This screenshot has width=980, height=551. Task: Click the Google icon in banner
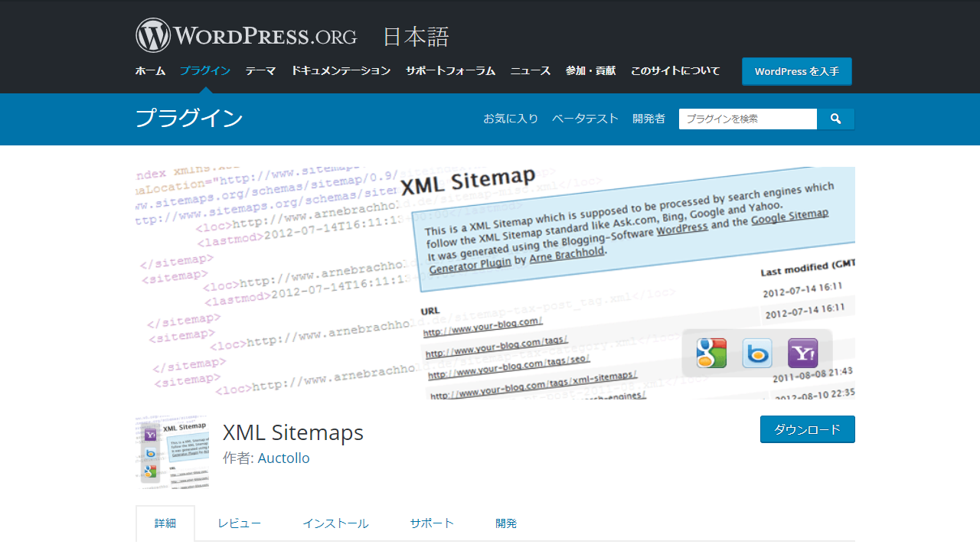pyautogui.click(x=711, y=353)
